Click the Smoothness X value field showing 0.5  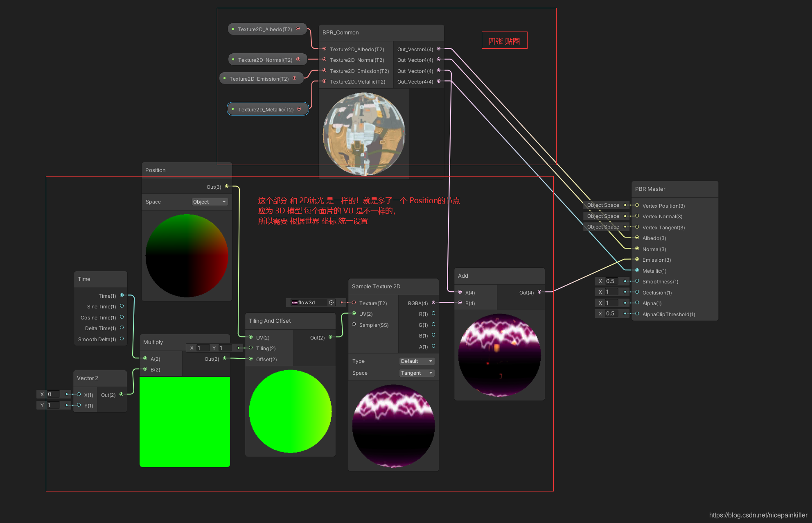point(611,281)
